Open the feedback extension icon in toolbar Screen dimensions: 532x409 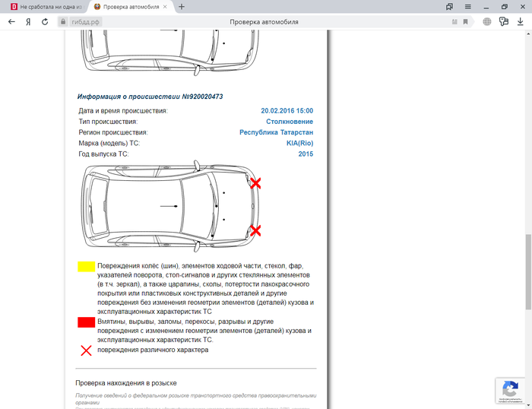coord(503,22)
